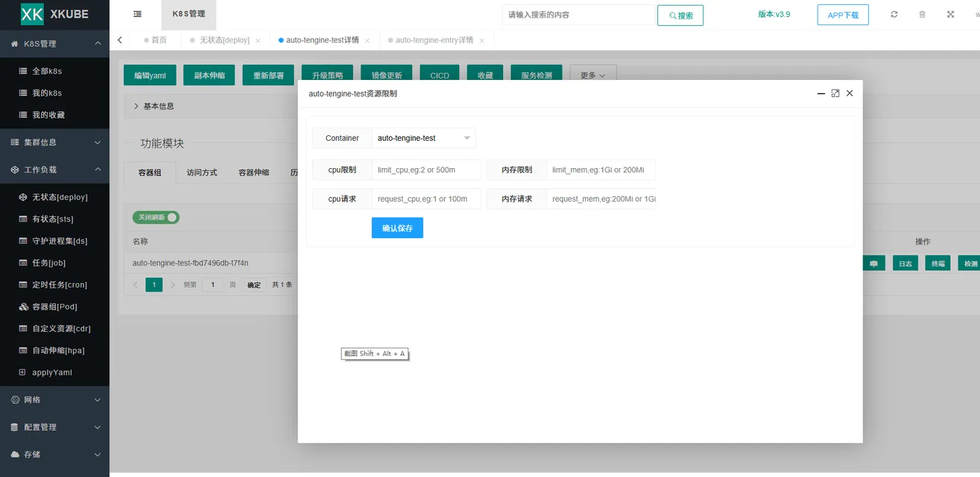Click the 副本伸缩 button
This screenshot has height=477, width=980.
(209, 75)
